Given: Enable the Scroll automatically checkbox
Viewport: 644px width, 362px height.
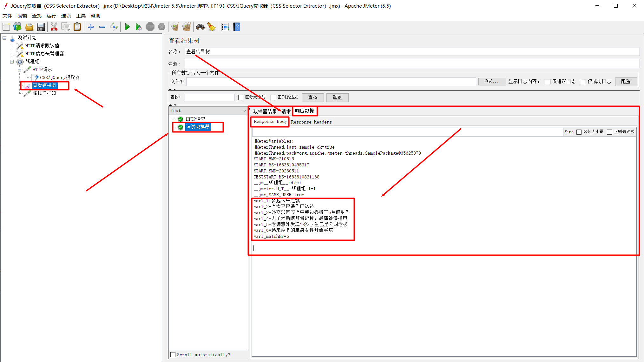Looking at the screenshot, I should click(173, 355).
